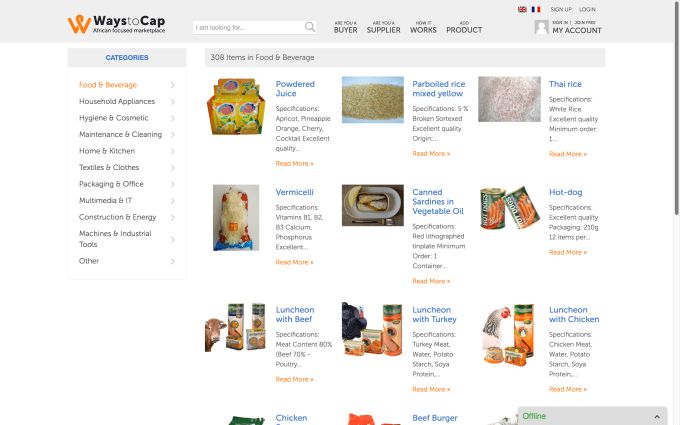The width and height of the screenshot is (680, 425).
Task: Switch language with the UK flag icon
Action: tap(522, 9)
